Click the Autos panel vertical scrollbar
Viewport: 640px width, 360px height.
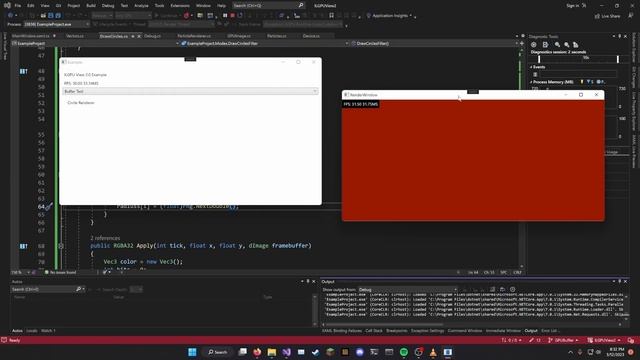tap(314, 310)
